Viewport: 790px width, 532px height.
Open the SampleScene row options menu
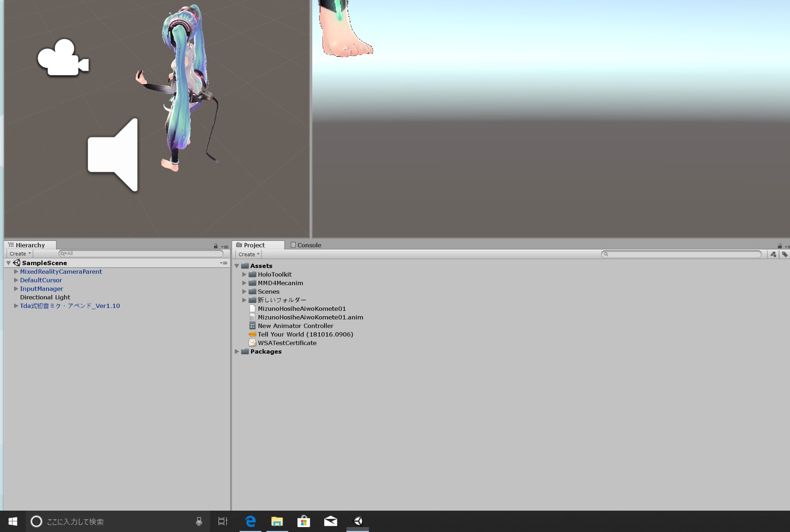224,263
